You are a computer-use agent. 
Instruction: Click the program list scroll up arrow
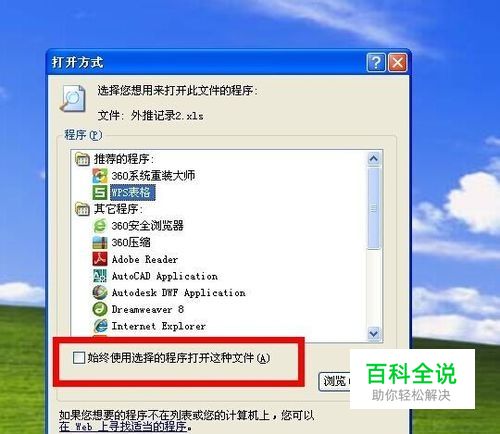(374, 159)
